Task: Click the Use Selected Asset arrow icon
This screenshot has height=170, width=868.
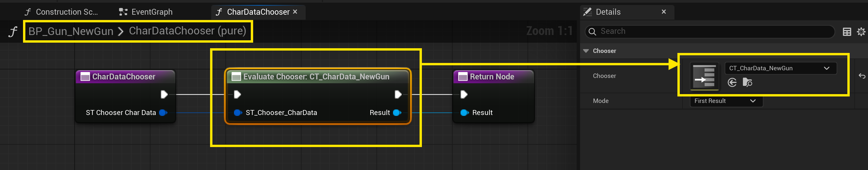Action: [732, 82]
